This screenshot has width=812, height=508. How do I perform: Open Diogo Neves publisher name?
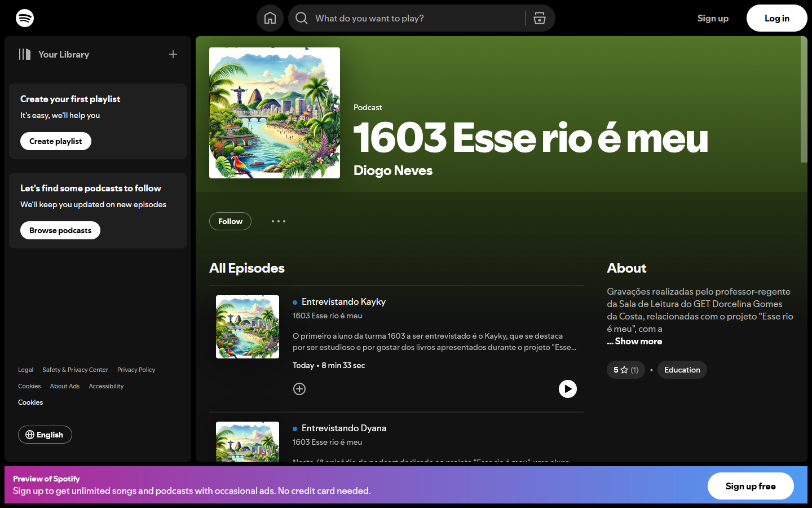pyautogui.click(x=393, y=170)
